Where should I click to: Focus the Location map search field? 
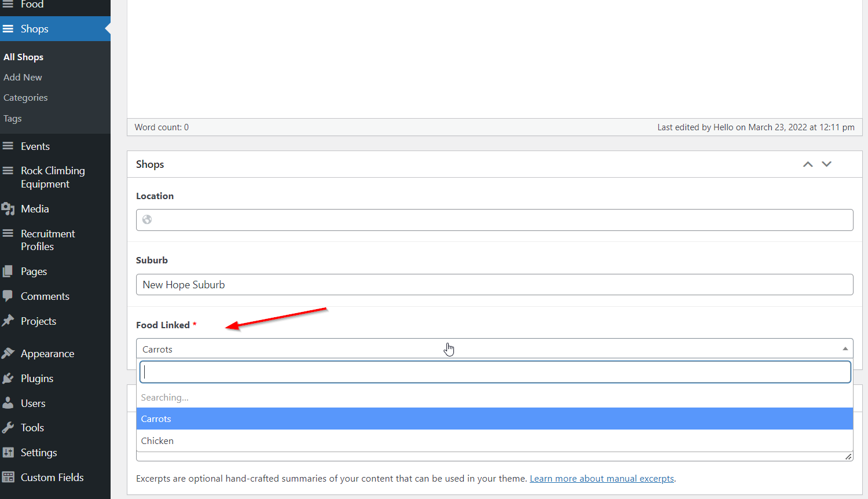click(498, 220)
